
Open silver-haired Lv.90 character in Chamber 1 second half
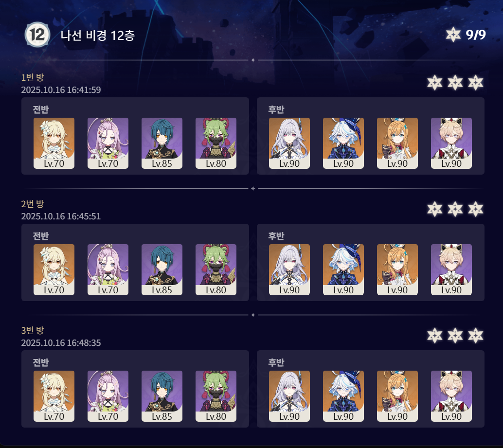(x=289, y=143)
